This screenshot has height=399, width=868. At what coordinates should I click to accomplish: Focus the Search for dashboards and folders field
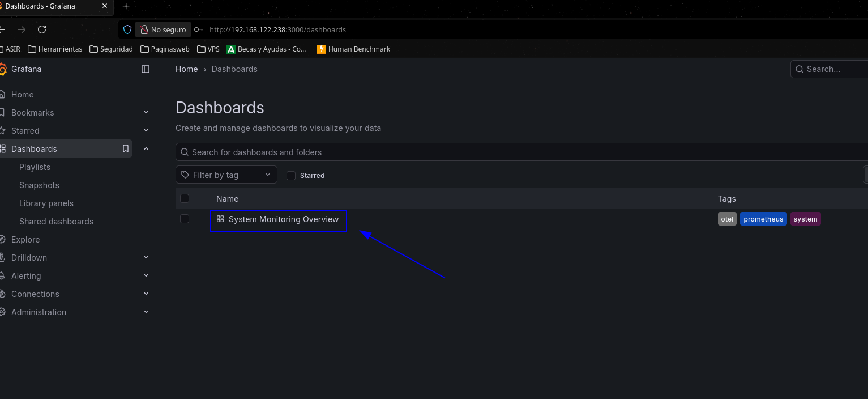[x=521, y=152]
